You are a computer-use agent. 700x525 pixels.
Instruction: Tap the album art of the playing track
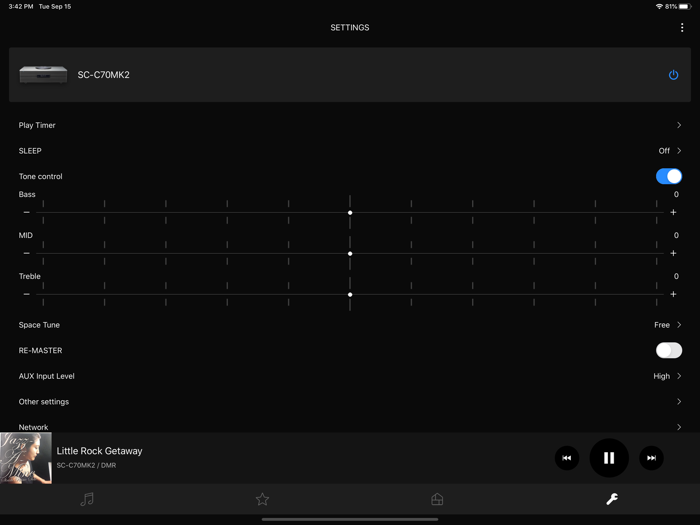pyautogui.click(x=26, y=458)
